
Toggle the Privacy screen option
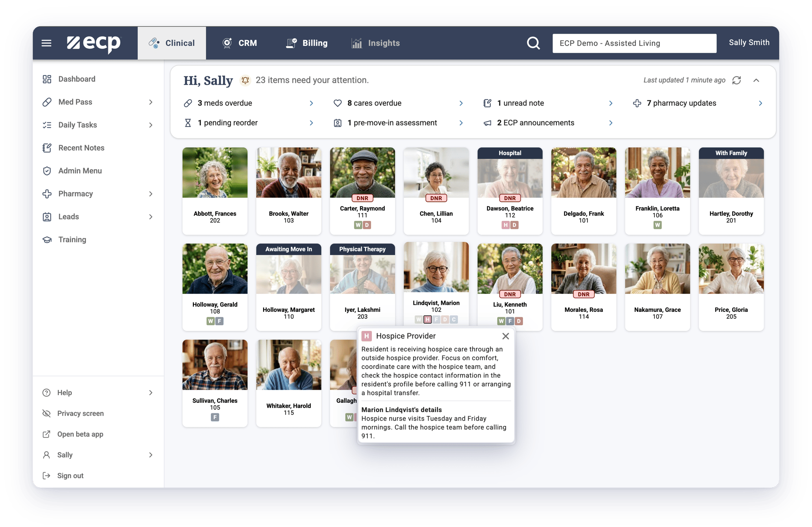pos(98,413)
